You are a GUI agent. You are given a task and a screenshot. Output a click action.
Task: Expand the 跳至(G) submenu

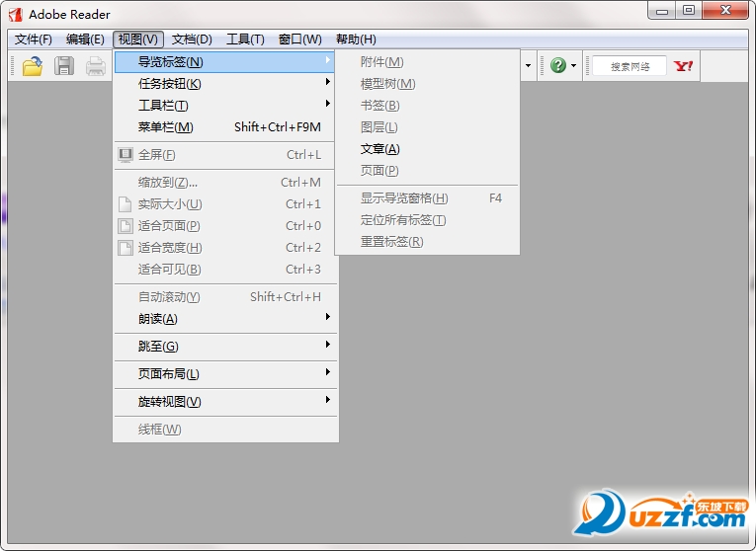coord(225,347)
